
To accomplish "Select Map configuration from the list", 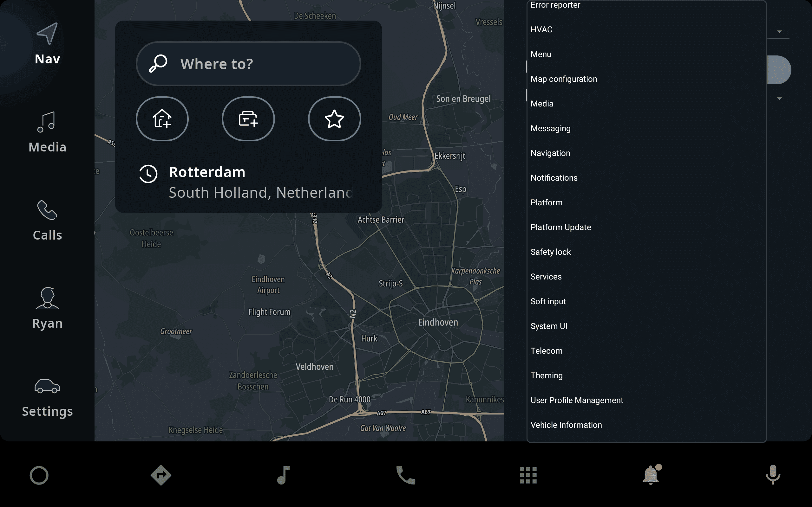I will (564, 79).
